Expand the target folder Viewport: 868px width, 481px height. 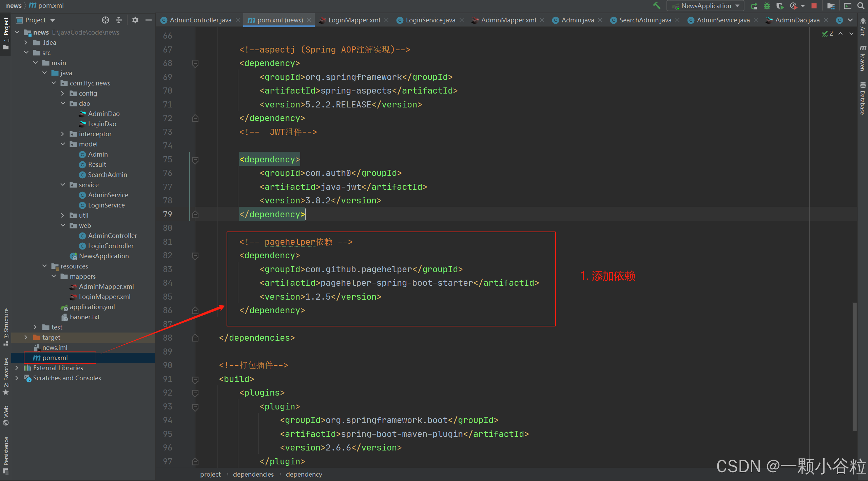(26, 337)
